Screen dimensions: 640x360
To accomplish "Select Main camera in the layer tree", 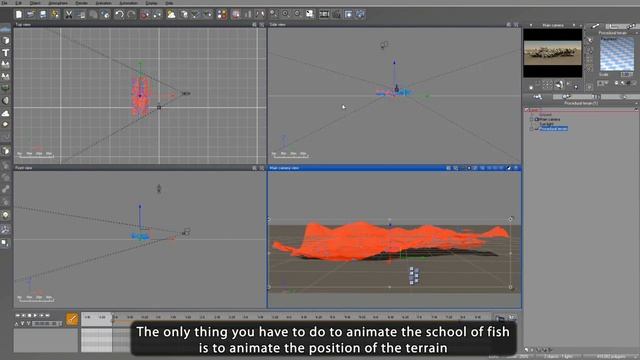I will (x=550, y=119).
